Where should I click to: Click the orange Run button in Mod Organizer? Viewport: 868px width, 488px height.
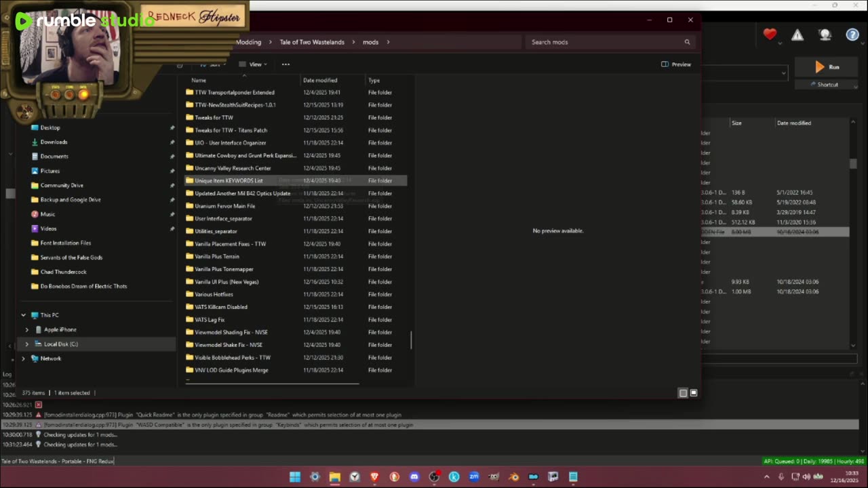point(827,67)
